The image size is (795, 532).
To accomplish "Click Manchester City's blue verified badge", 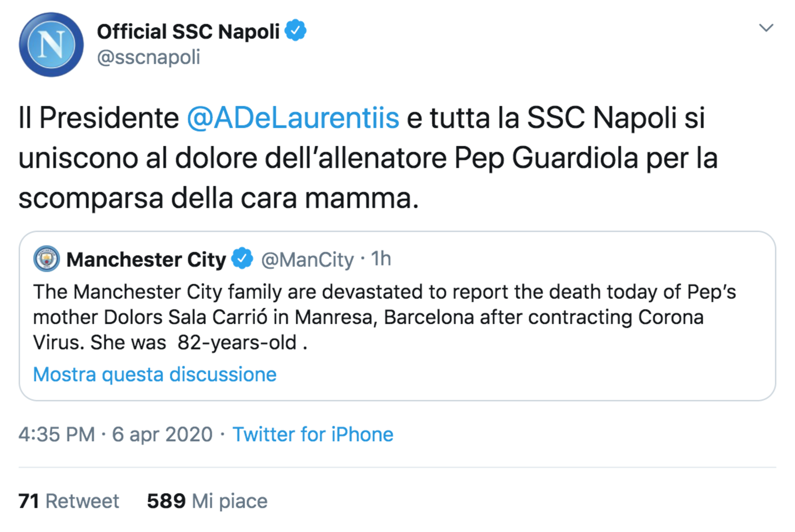I will click(242, 258).
